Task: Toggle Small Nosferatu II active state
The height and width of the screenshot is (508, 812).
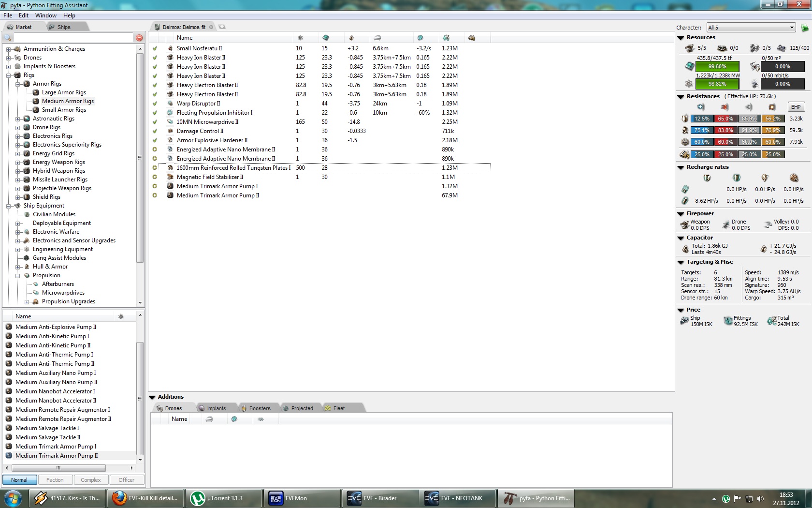Action: (x=155, y=48)
